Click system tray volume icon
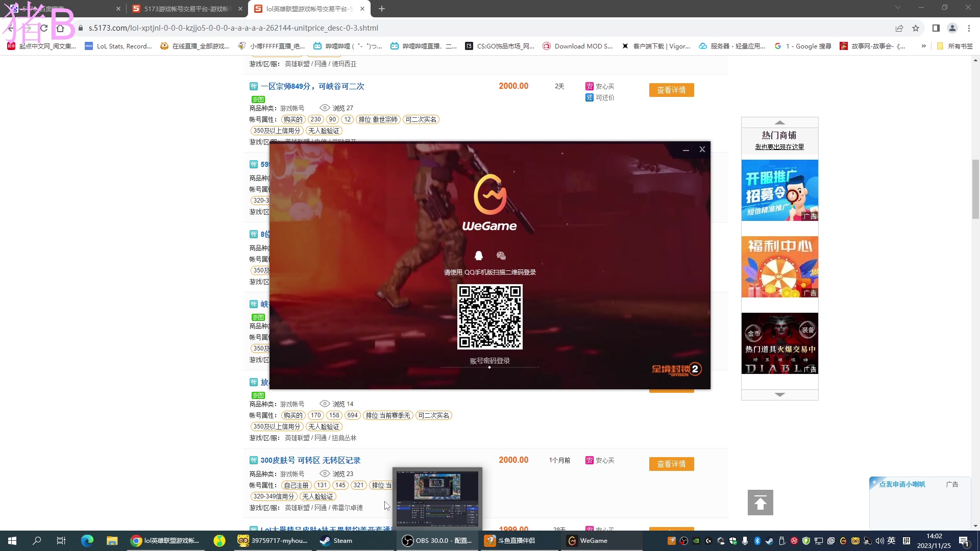Viewport: 980px width, 551px height. [x=879, y=541]
